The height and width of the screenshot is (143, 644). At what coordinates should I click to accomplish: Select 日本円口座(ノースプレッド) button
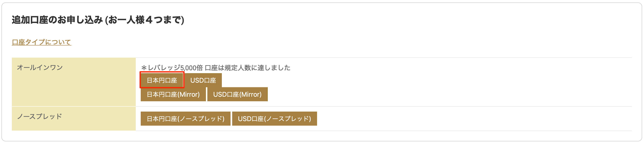pos(185,119)
